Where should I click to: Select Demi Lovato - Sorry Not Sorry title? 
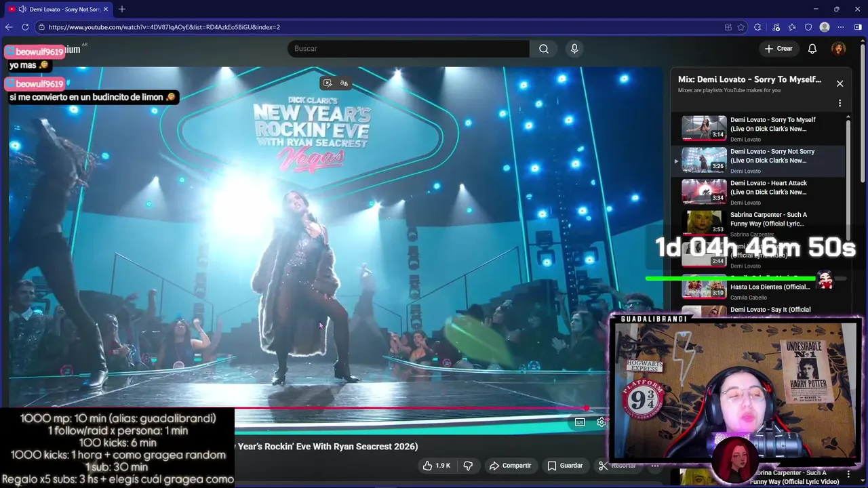(772, 156)
